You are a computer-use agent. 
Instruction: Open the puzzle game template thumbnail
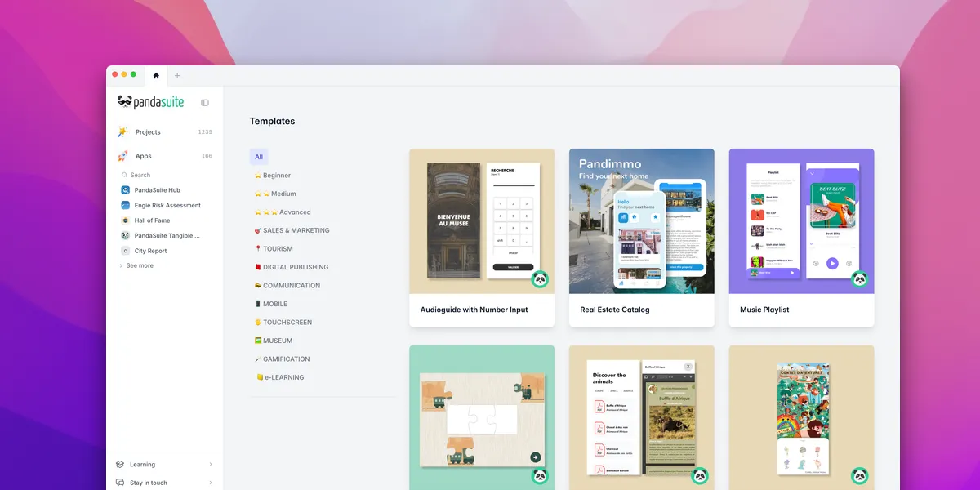[482, 417]
